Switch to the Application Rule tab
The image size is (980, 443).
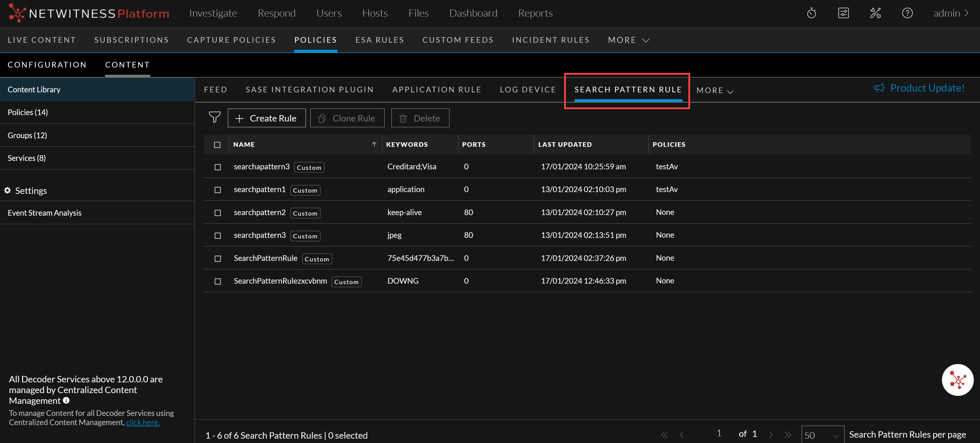(x=436, y=90)
